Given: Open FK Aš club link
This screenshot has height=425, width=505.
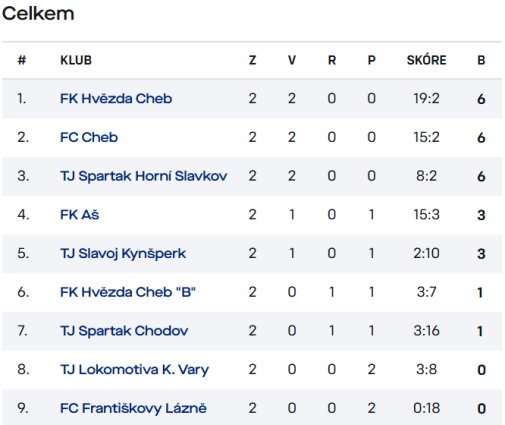Looking at the screenshot, I should tap(80, 215).
